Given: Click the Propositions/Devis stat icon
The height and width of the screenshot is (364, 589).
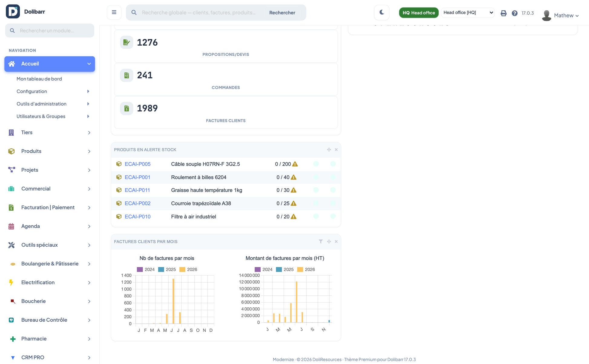Looking at the screenshot, I should click(127, 42).
